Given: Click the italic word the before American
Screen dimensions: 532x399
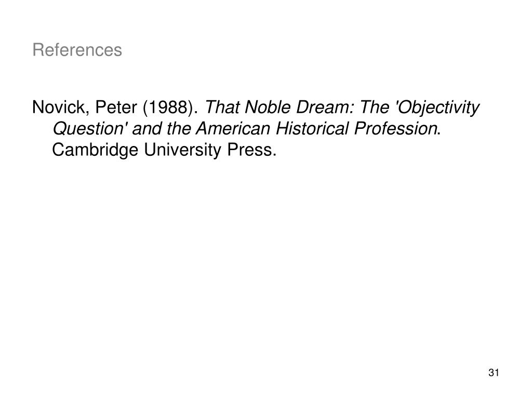Looking at the screenshot, I should [x=179, y=129].
